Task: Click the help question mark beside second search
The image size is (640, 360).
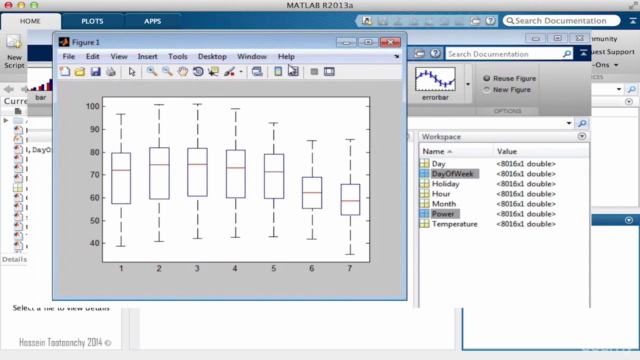Action: pyautogui.click(x=436, y=53)
